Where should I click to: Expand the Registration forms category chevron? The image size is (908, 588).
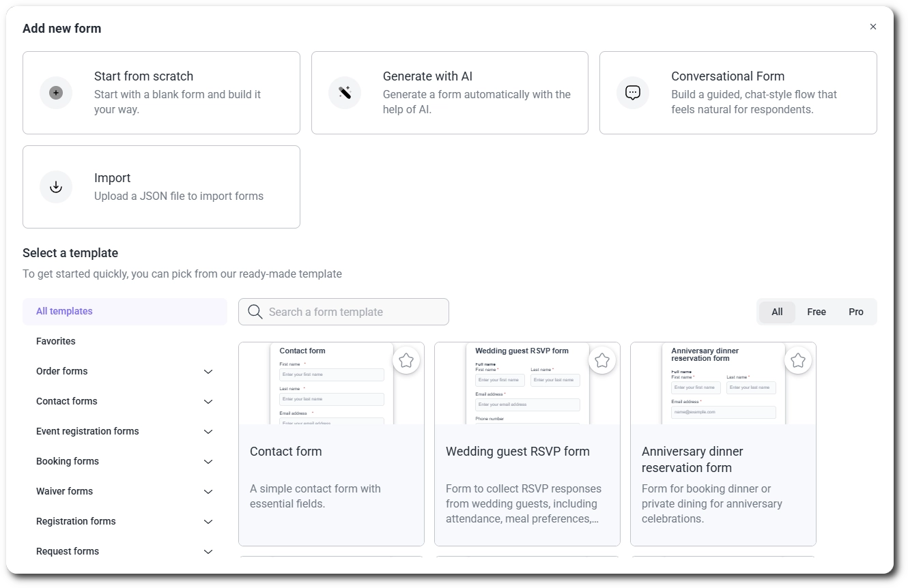pos(208,522)
